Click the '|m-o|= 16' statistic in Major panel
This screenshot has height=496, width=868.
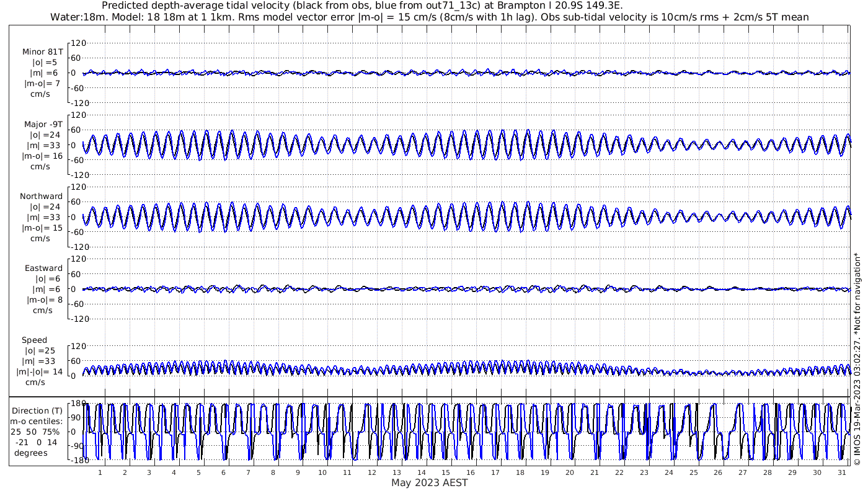pyautogui.click(x=42, y=156)
